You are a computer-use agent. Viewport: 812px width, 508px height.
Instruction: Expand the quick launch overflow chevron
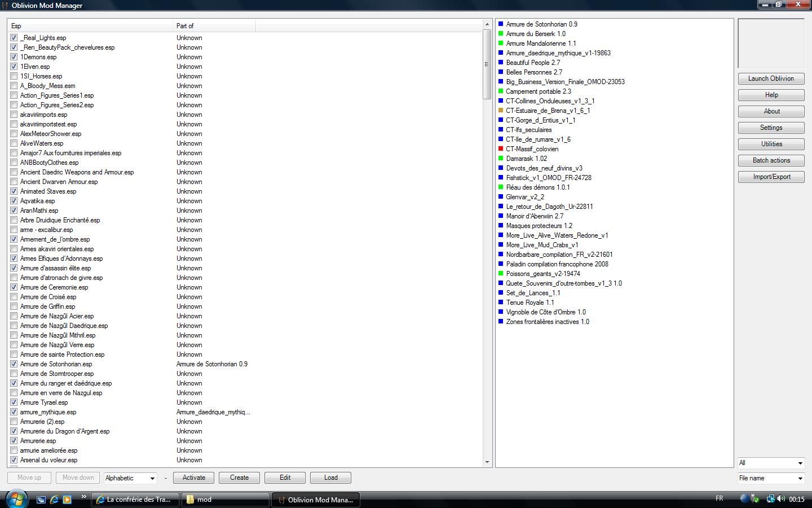(84, 497)
